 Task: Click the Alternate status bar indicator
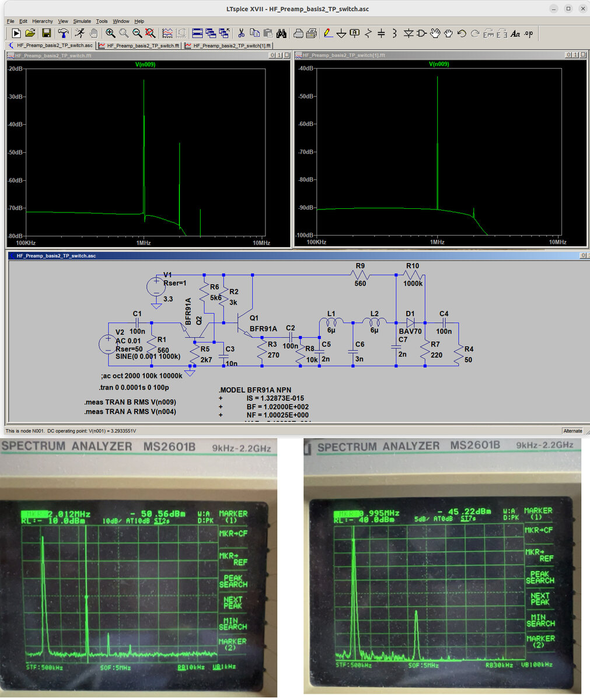click(572, 430)
